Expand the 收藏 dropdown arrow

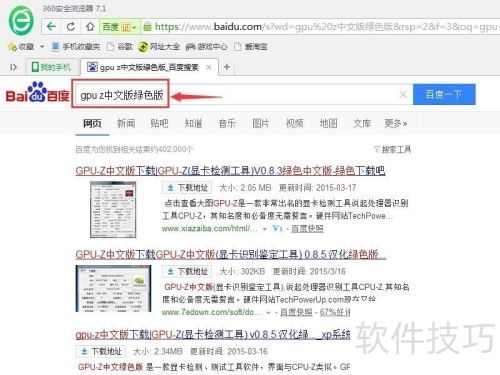pos(42,47)
